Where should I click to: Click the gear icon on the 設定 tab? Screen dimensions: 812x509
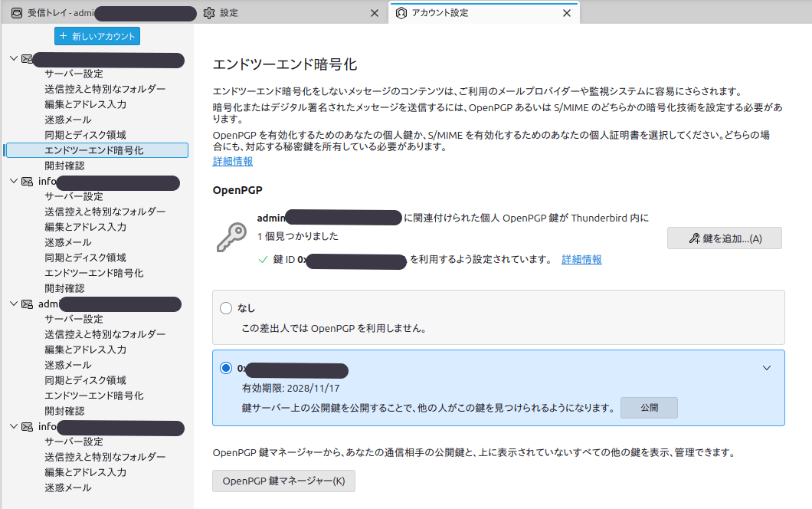(x=209, y=13)
